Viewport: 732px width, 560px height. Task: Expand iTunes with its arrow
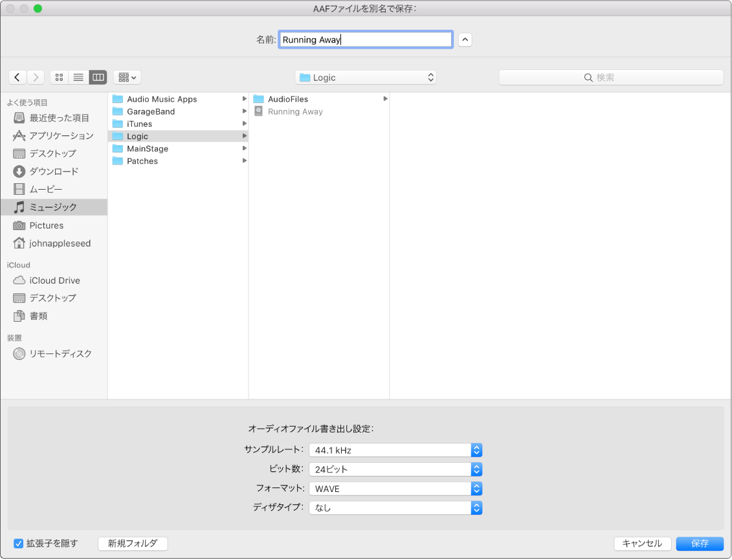coord(244,124)
